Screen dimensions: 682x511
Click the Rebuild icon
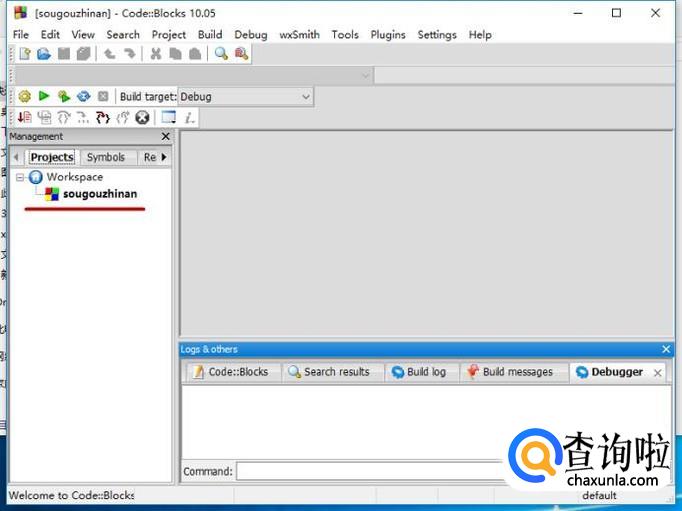point(84,96)
